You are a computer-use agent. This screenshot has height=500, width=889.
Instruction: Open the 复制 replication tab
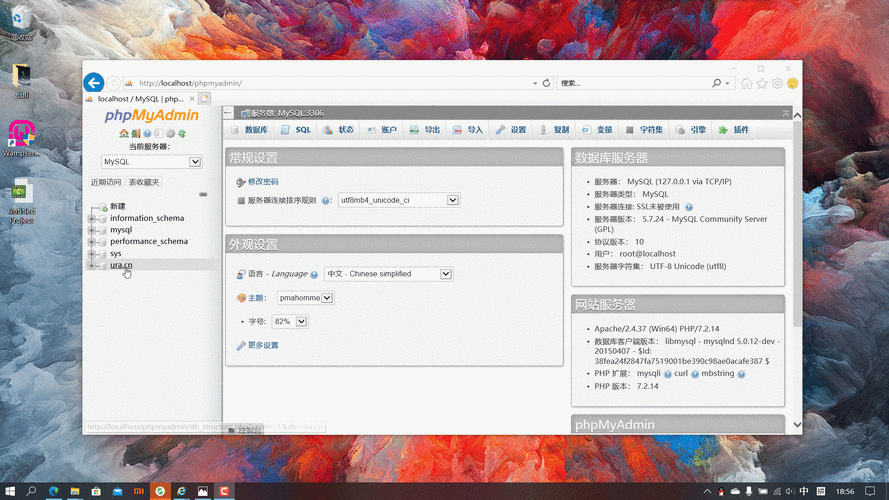pyautogui.click(x=554, y=130)
